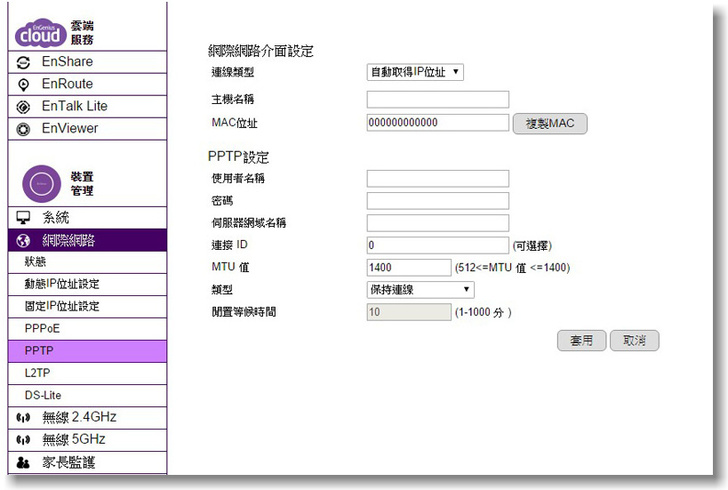Click the wireless icon beside 無線 5GHz
This screenshot has width=728, height=490.
point(23,439)
